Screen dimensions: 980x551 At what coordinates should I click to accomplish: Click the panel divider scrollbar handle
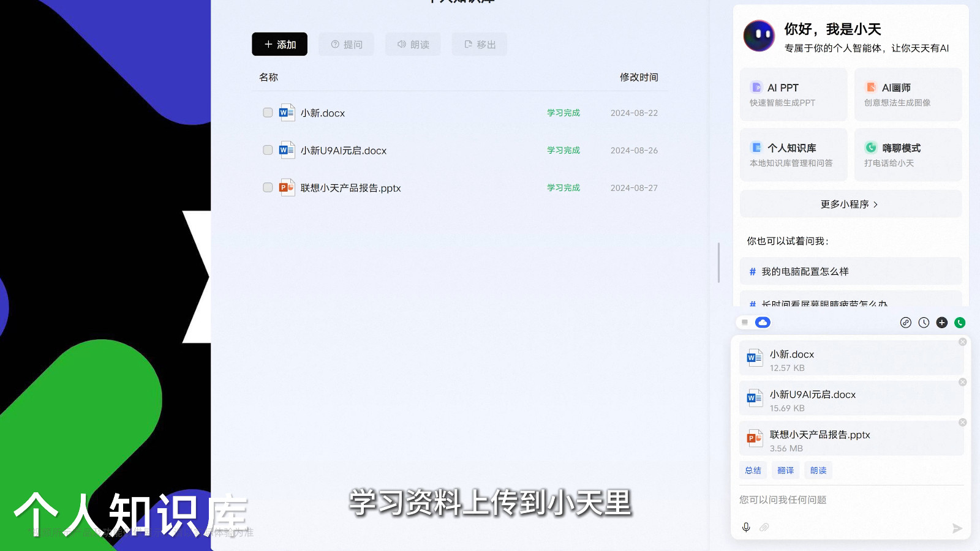(718, 263)
